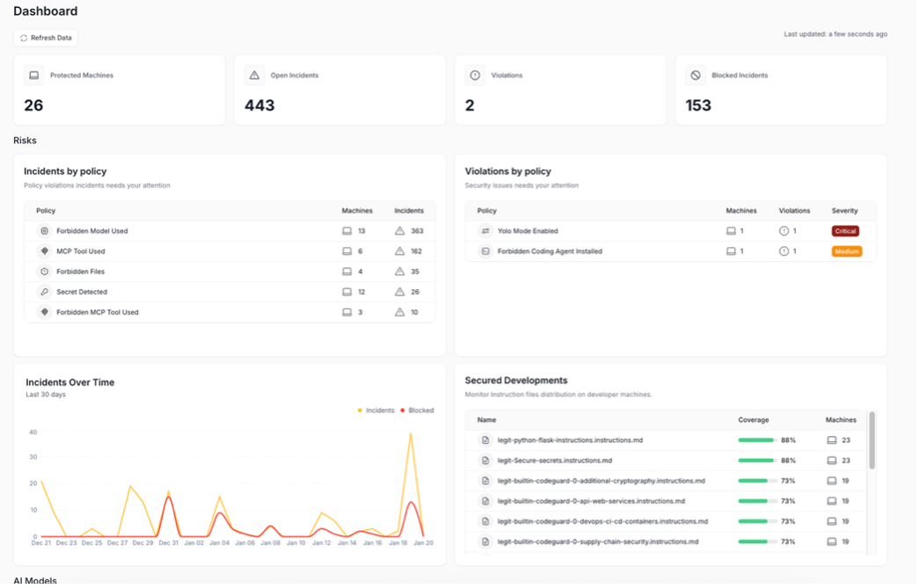Viewport: 919px width, 588px height.
Task: Click the Violations card alert icon
Action: (x=475, y=76)
